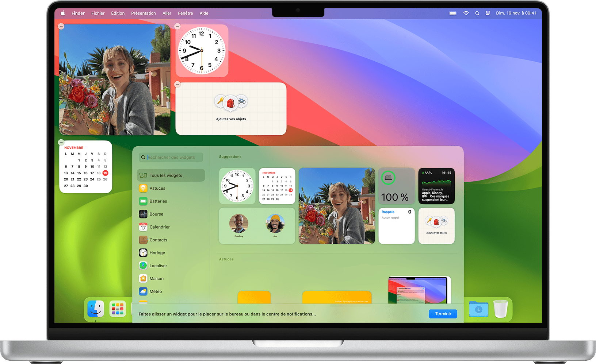Open Launchpad from the Dock

click(118, 309)
